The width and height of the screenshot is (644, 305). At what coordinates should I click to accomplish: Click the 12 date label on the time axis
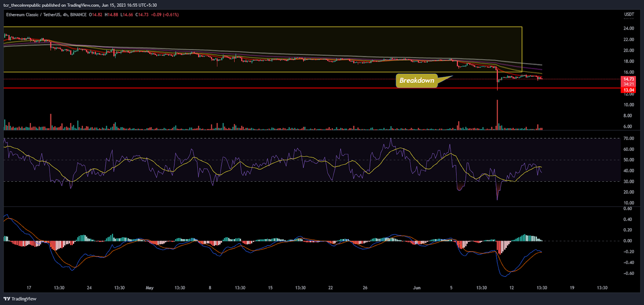tap(512, 288)
